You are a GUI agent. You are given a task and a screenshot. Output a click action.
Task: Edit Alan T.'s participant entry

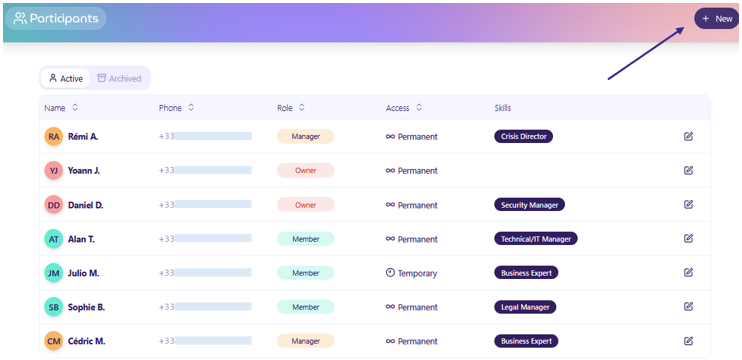(689, 238)
